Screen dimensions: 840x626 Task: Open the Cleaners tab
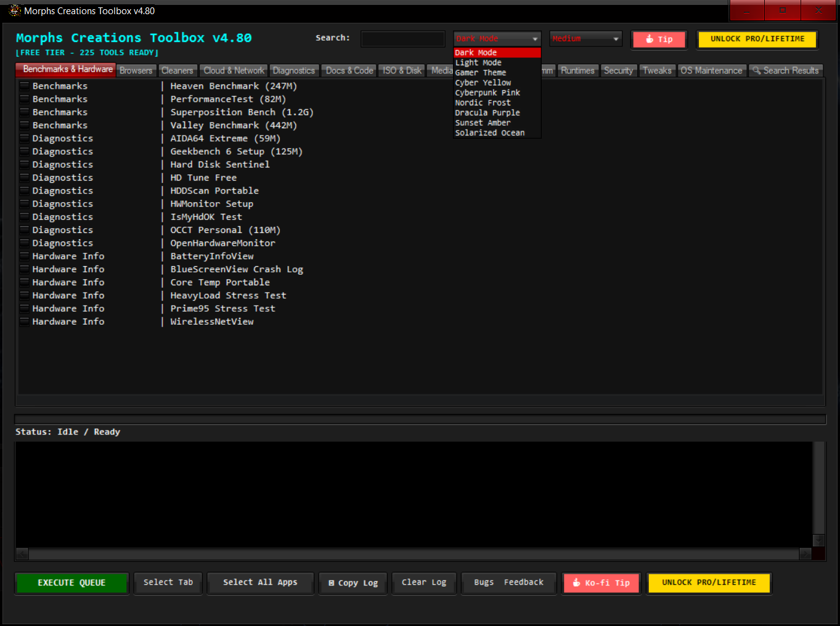pos(177,71)
